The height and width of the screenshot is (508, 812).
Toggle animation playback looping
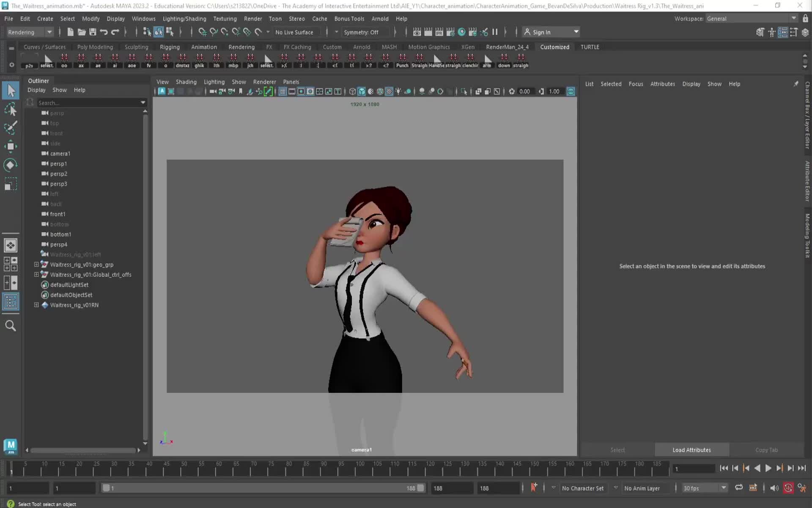739,487
